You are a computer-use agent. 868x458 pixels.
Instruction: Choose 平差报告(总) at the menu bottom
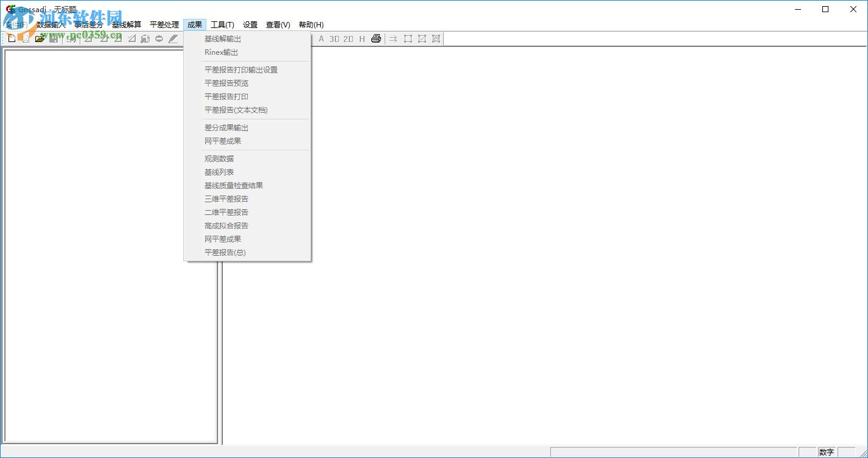[x=248, y=253]
